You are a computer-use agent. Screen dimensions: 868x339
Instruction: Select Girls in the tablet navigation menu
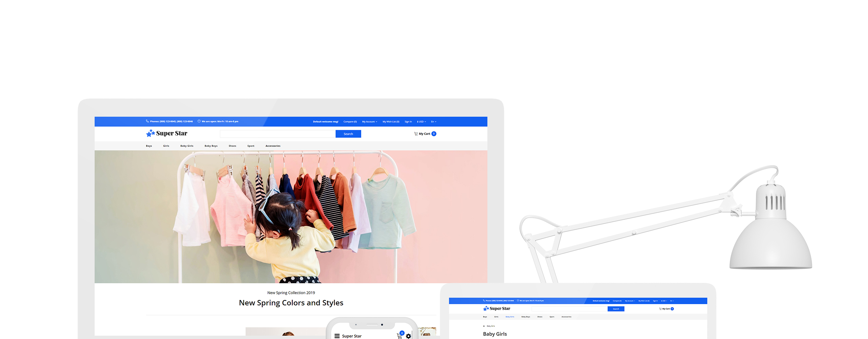coord(496,317)
